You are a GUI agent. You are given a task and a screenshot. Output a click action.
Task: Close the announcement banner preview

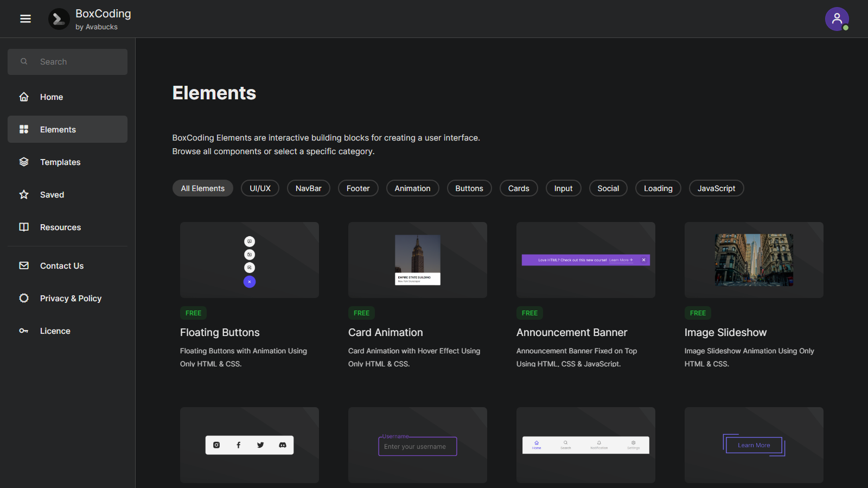click(x=644, y=260)
